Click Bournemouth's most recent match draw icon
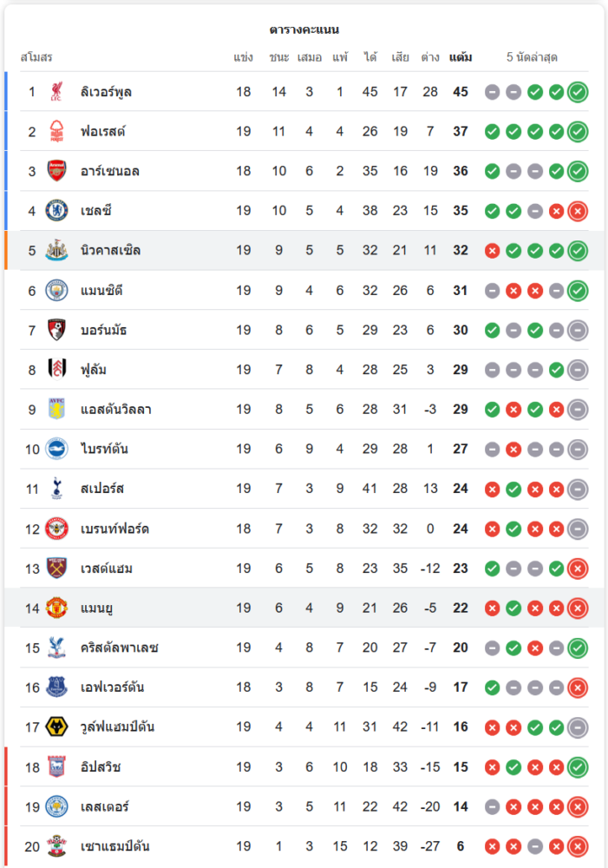Viewport: 608px width, 868px height. (578, 330)
